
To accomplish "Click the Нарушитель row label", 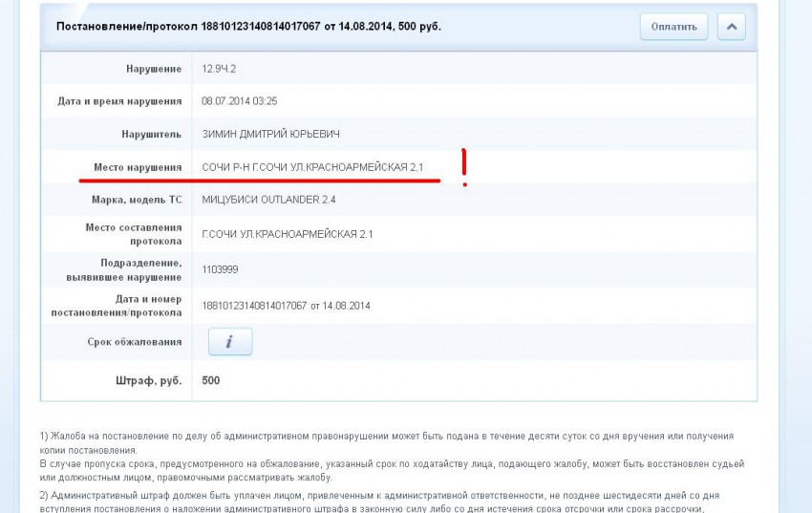I will (x=151, y=134).
